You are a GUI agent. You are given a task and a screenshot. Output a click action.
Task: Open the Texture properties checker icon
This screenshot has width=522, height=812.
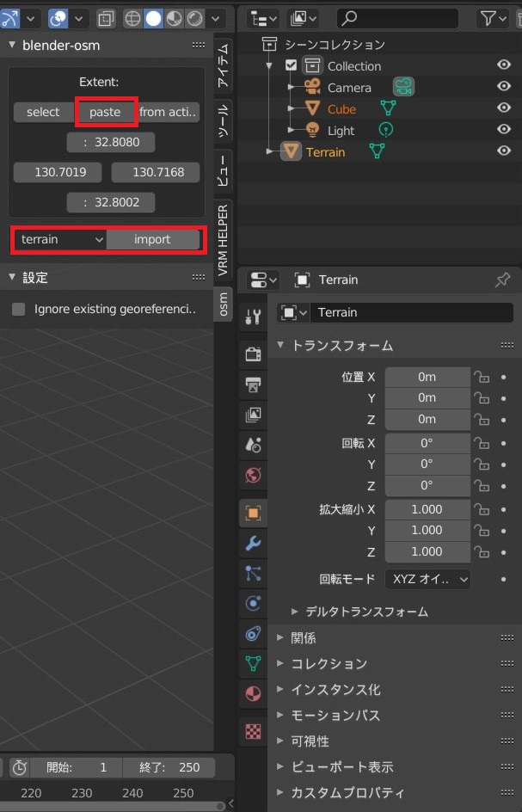click(x=253, y=731)
